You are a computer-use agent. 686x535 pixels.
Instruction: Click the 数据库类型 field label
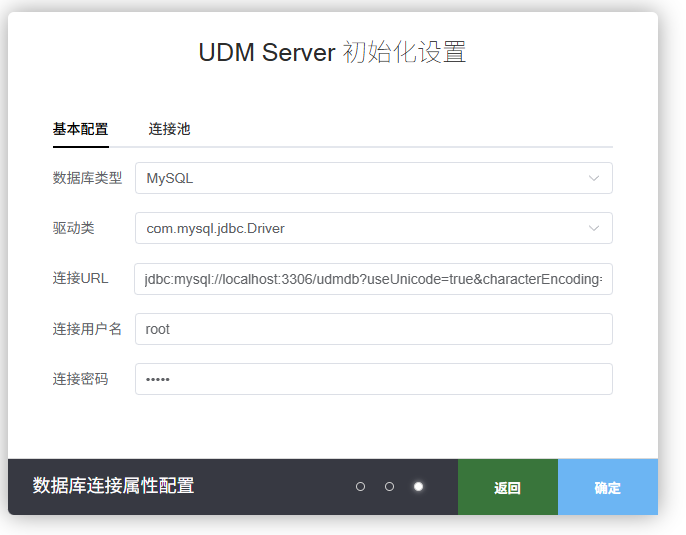[x=87, y=178]
